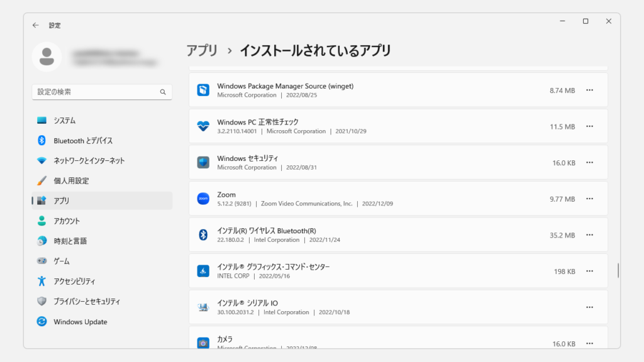The width and height of the screenshot is (644, 362).
Task: Click the 35.2 MB size value
Action: click(562, 235)
